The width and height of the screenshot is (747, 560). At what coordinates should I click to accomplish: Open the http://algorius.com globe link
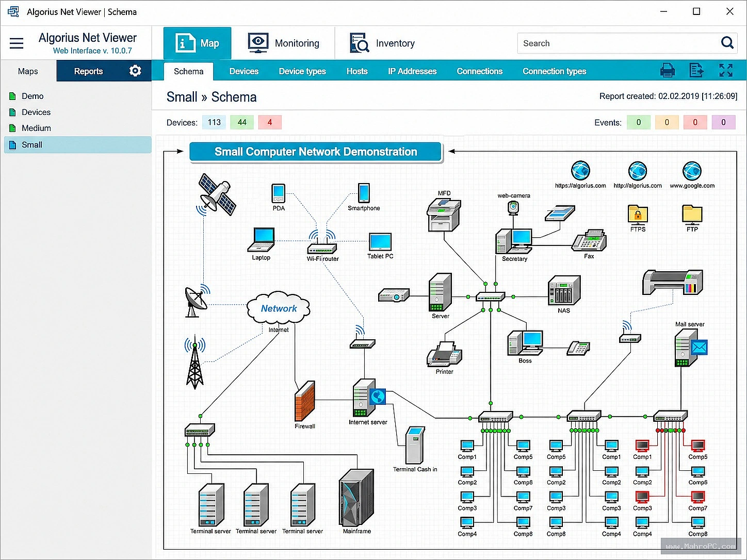638,171
